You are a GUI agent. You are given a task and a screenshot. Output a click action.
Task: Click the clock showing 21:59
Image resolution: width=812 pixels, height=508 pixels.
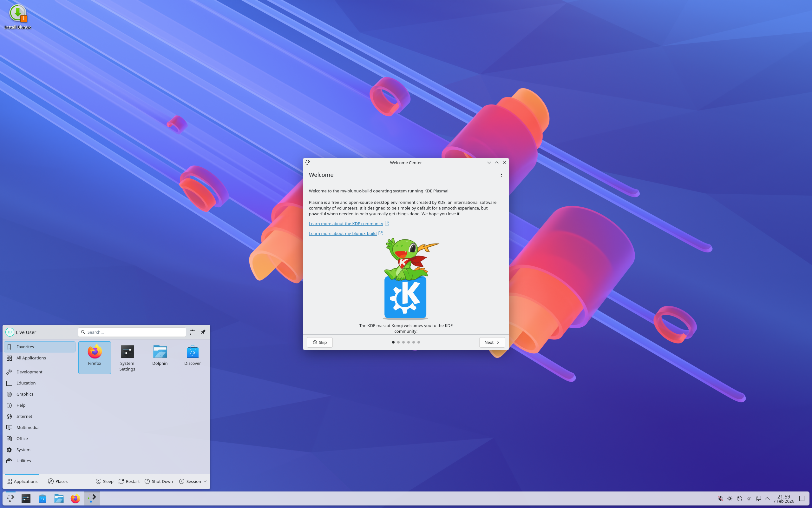(784, 498)
